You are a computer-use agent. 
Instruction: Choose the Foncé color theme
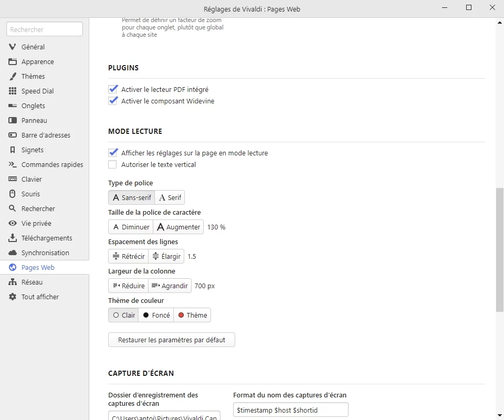click(x=156, y=315)
